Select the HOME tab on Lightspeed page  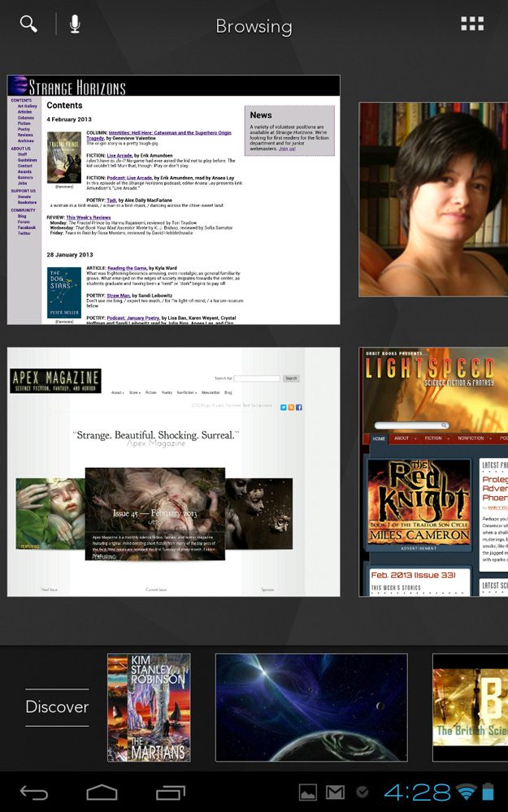(x=379, y=438)
